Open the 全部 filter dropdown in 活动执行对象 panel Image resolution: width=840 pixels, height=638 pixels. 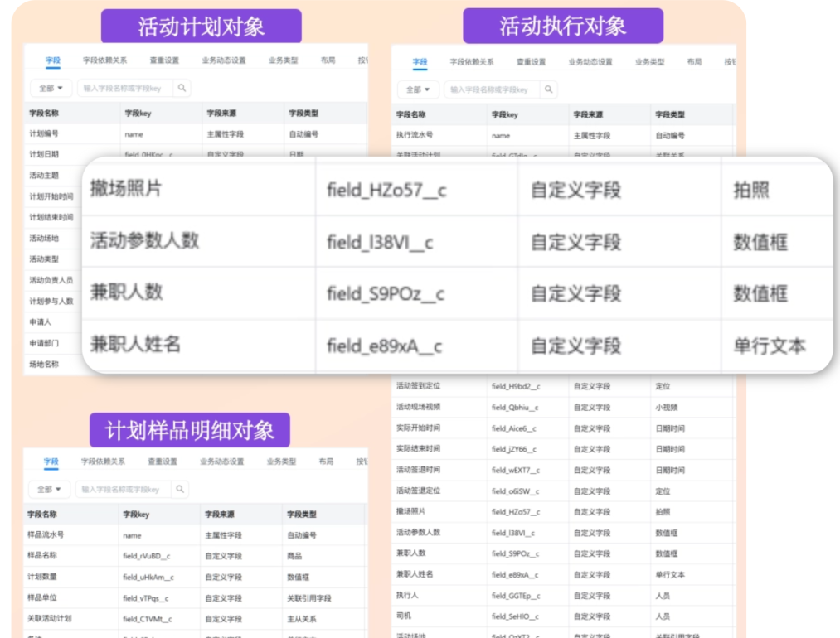tap(418, 89)
